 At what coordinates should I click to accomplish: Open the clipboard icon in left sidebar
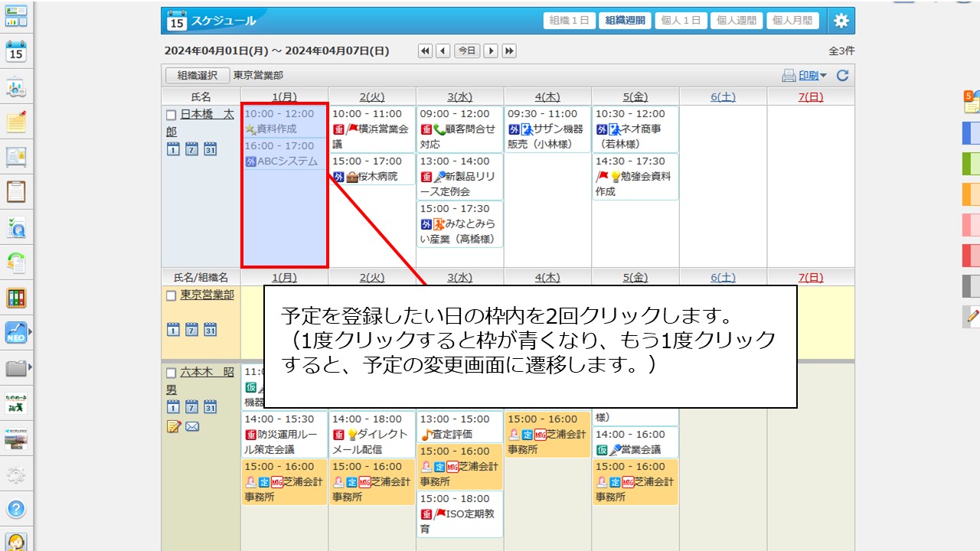point(16,191)
